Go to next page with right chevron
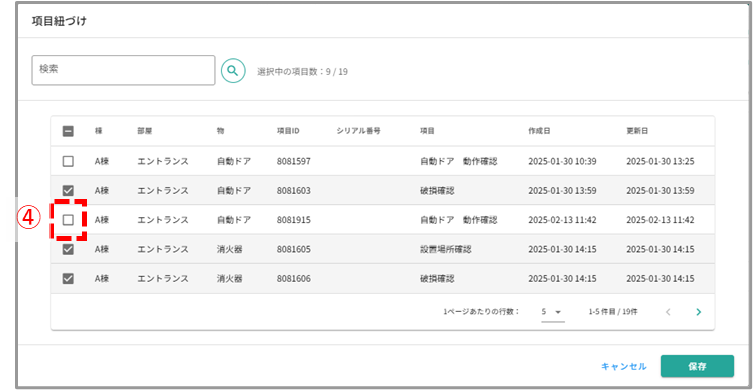 pyautogui.click(x=699, y=312)
